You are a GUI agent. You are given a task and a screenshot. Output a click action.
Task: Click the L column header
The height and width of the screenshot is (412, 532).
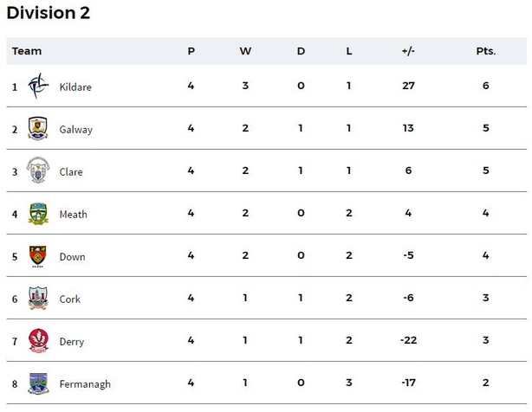(349, 51)
